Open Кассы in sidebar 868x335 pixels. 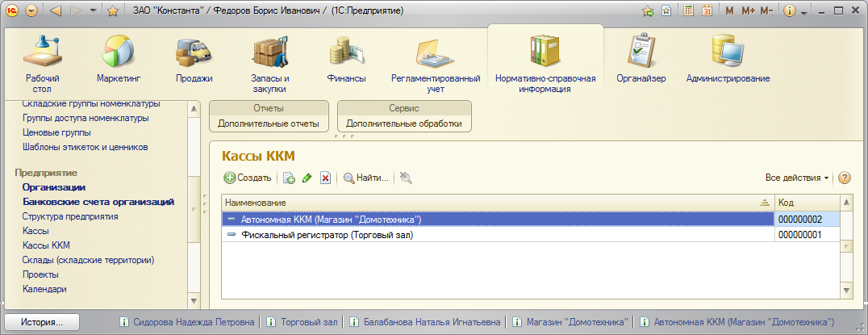(35, 230)
